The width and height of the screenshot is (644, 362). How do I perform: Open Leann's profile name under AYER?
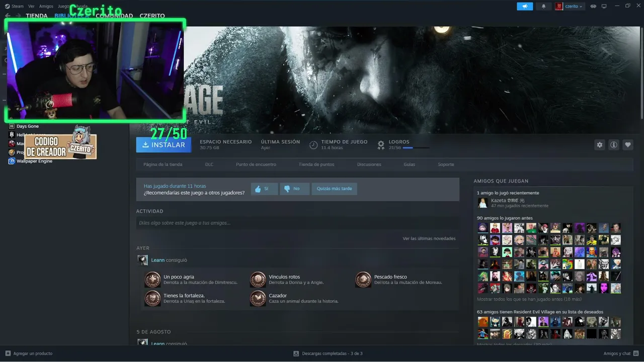tap(158, 260)
